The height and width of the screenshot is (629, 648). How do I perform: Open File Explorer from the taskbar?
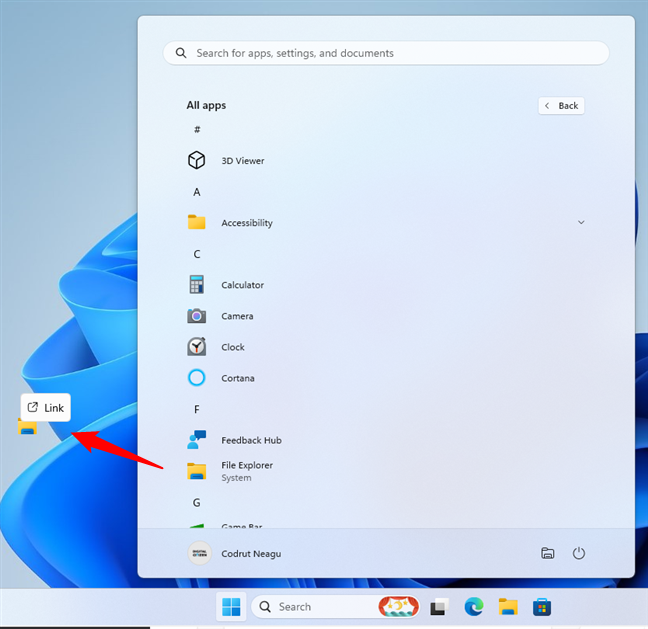click(508, 607)
